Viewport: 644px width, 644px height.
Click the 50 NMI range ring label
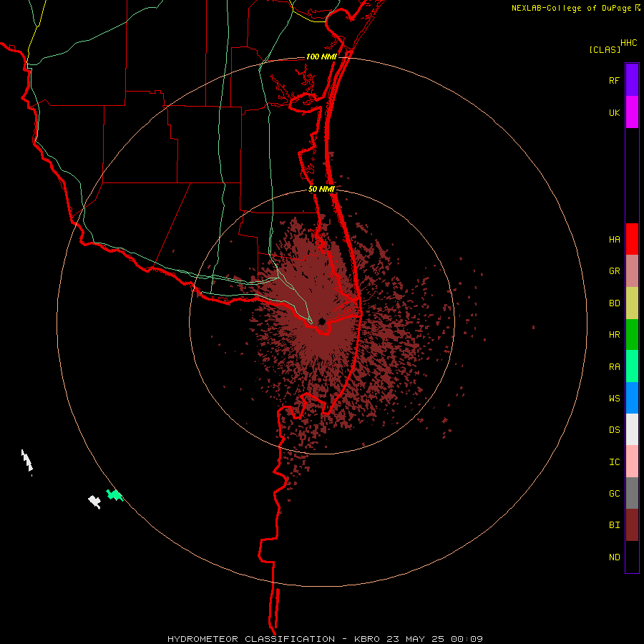[x=321, y=189]
